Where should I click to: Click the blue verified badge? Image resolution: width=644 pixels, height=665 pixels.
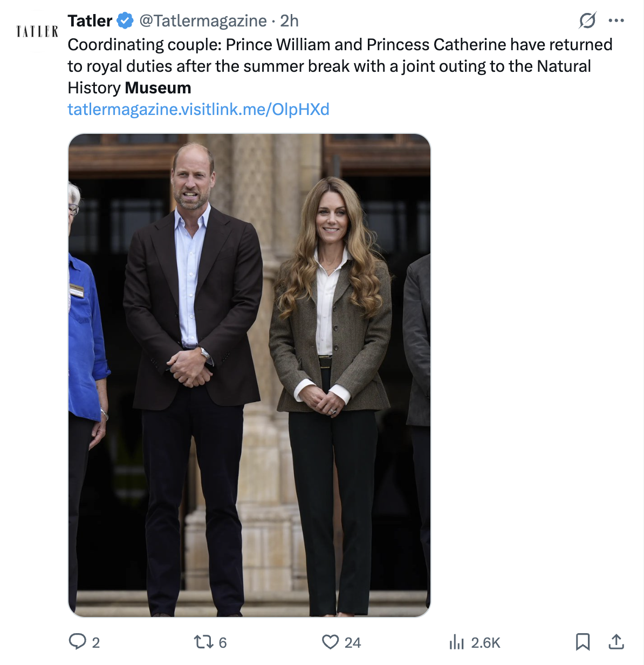[125, 21]
